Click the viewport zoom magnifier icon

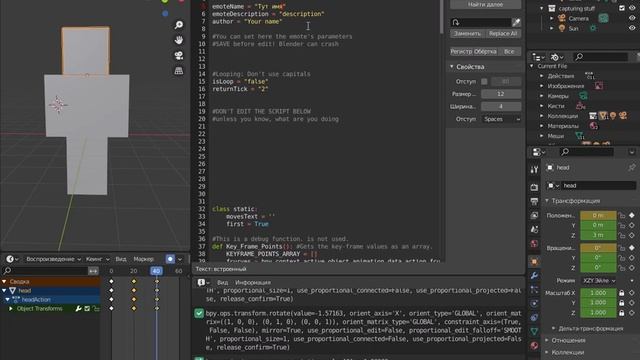pos(178,25)
